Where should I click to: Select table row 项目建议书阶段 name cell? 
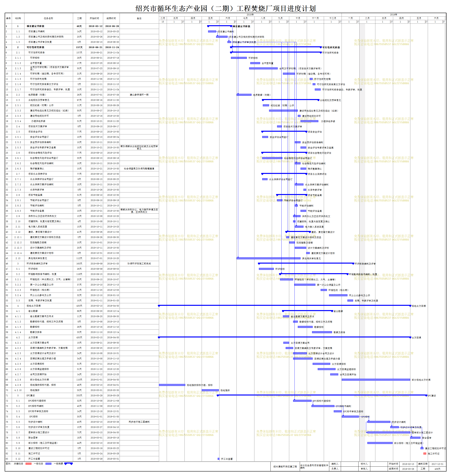click(49, 26)
